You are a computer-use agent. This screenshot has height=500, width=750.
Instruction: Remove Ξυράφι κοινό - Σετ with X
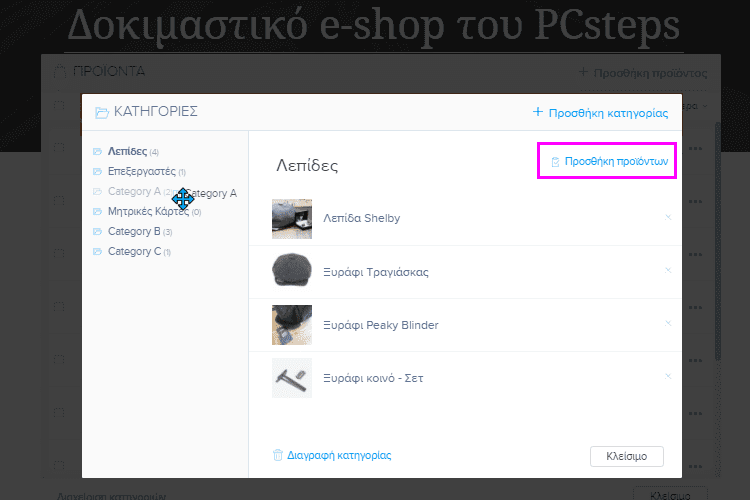(x=668, y=377)
